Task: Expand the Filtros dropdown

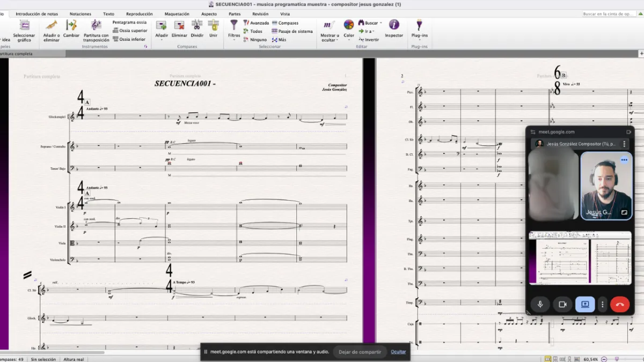Action: 234,35
